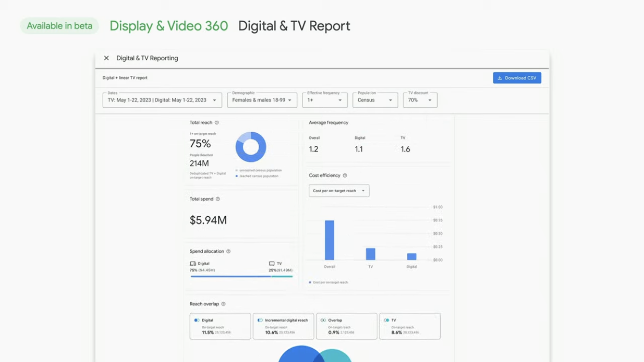Click the Cost efficiency help icon
This screenshot has width=644, height=362.
[345, 176]
